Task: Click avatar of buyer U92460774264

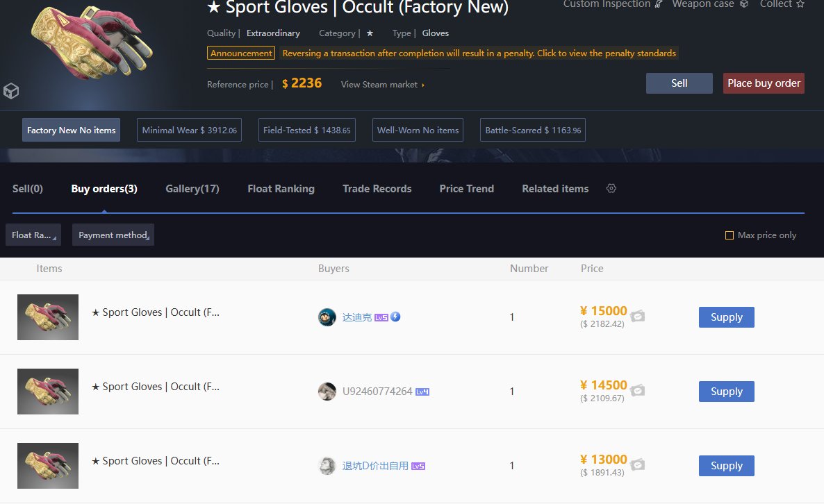Action: point(327,391)
